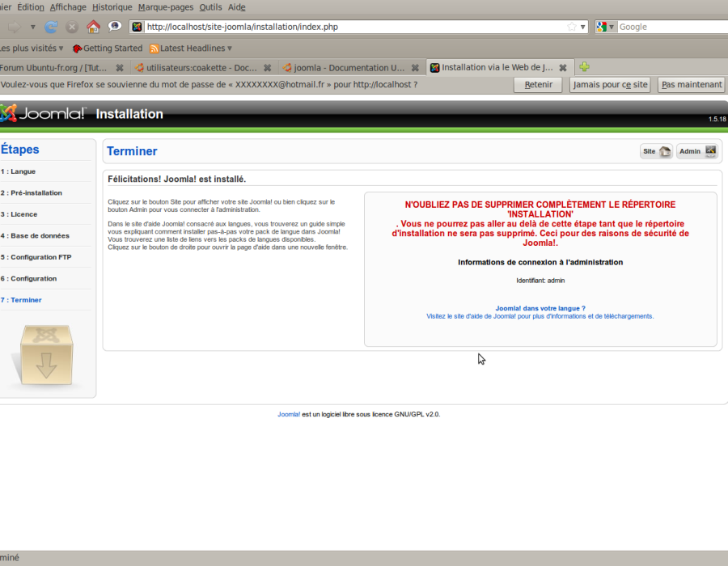Click Jamais pour ce site button
This screenshot has width=728, height=566.
pos(610,84)
